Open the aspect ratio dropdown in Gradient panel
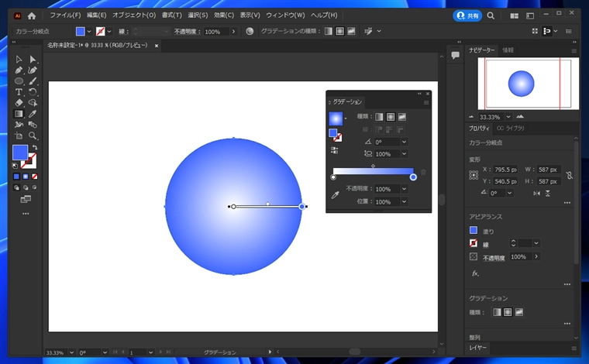Viewport: 589px width, 364px height. pos(405,154)
